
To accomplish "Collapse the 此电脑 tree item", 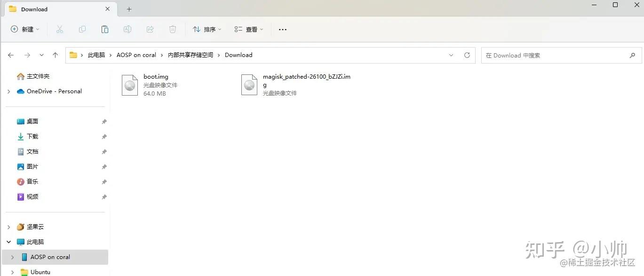I will 8,242.
